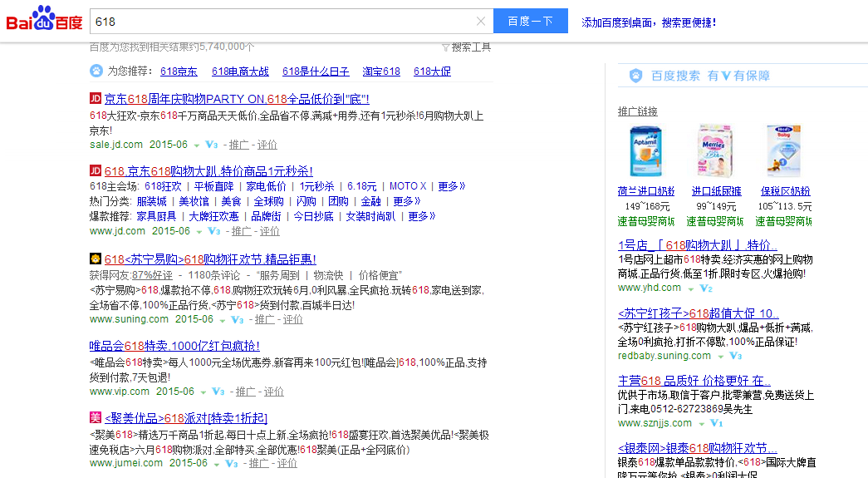The image size is (868, 478).
Task: Expand 更多 in 热门分类 row
Action: 407,201
